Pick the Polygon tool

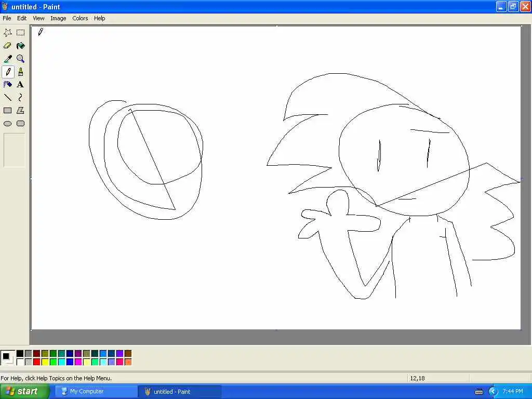click(x=21, y=111)
